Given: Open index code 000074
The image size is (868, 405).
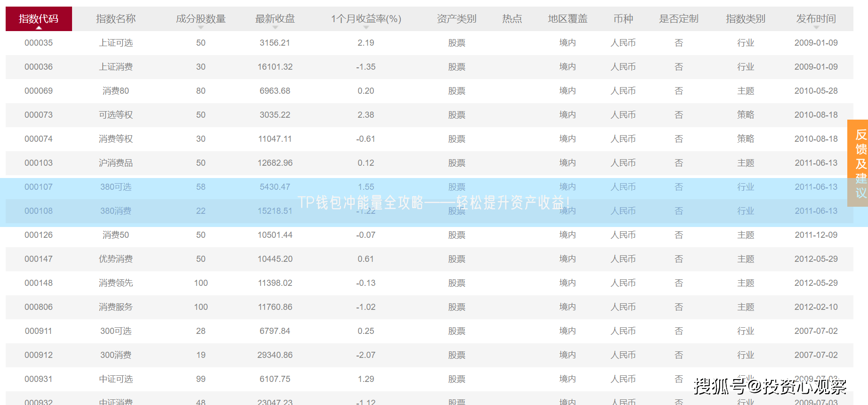Looking at the screenshot, I should (x=39, y=139).
